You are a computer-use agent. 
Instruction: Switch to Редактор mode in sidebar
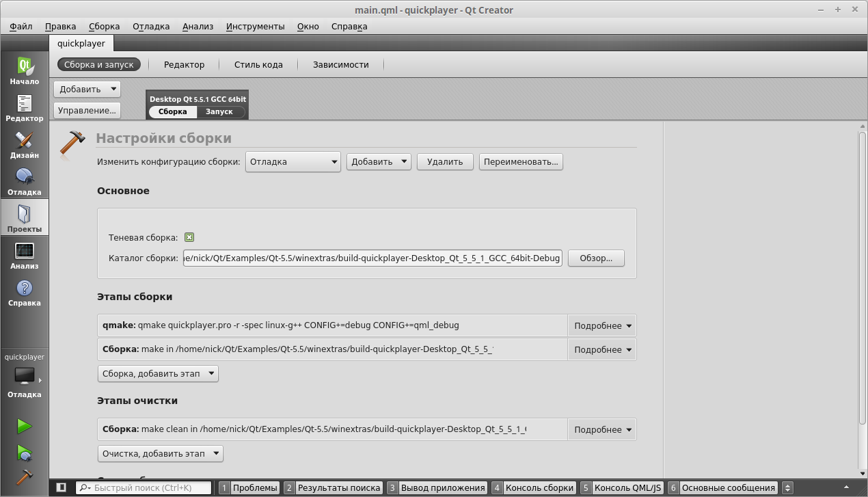(x=24, y=108)
